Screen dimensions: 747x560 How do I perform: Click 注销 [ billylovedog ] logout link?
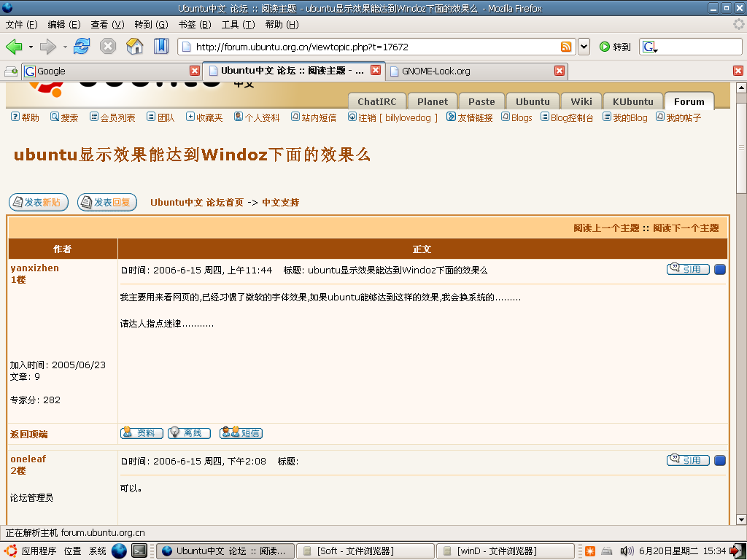(x=392, y=117)
